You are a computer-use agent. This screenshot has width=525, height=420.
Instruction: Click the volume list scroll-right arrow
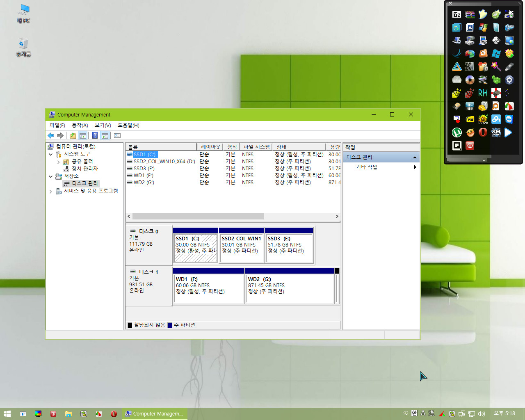pyautogui.click(x=337, y=216)
